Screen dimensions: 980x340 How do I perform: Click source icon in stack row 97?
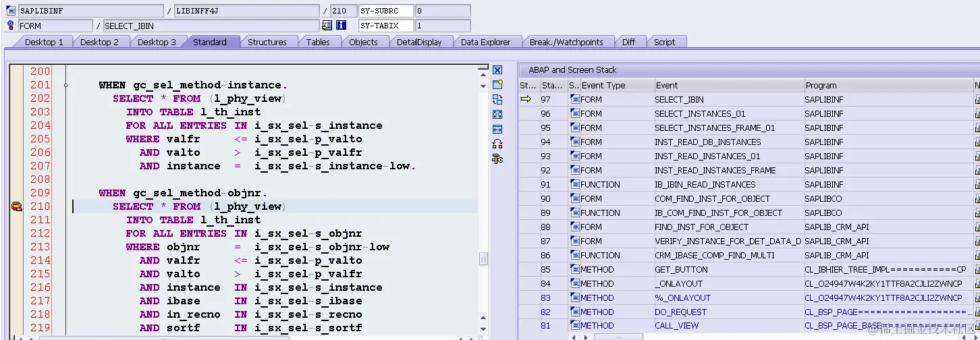coord(575,99)
